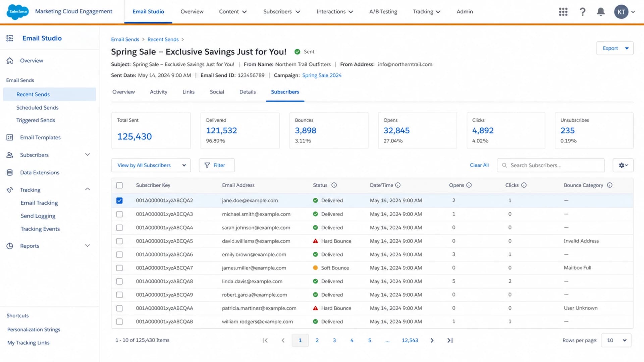Viewport: 644px width, 362px height.
Task: Click the Search Subscribers input field
Action: [551, 165]
